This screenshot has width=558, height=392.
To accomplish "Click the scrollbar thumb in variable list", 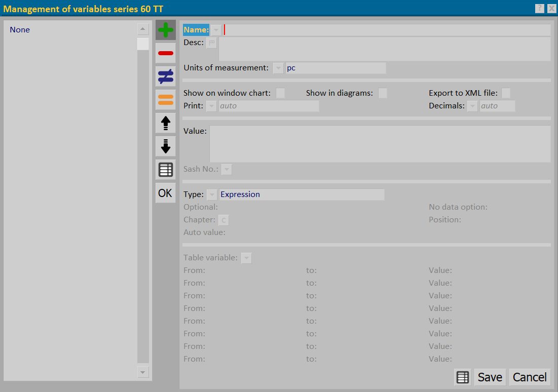I will [143, 44].
